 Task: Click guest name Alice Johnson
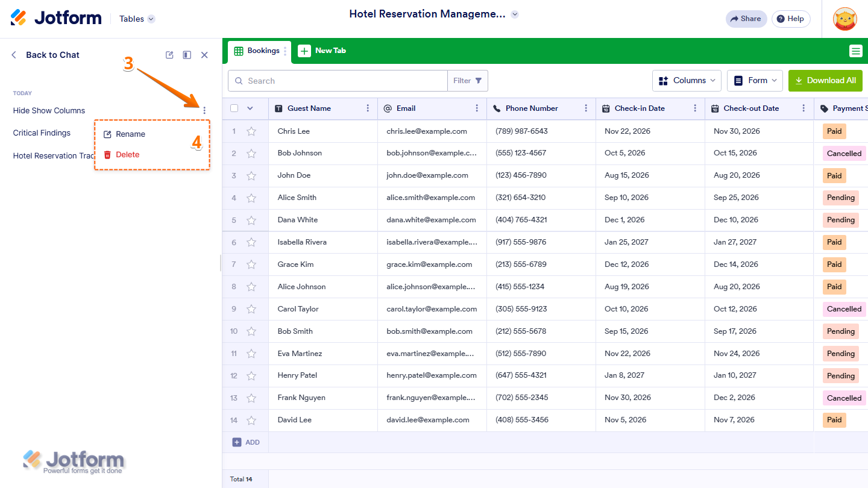point(301,287)
